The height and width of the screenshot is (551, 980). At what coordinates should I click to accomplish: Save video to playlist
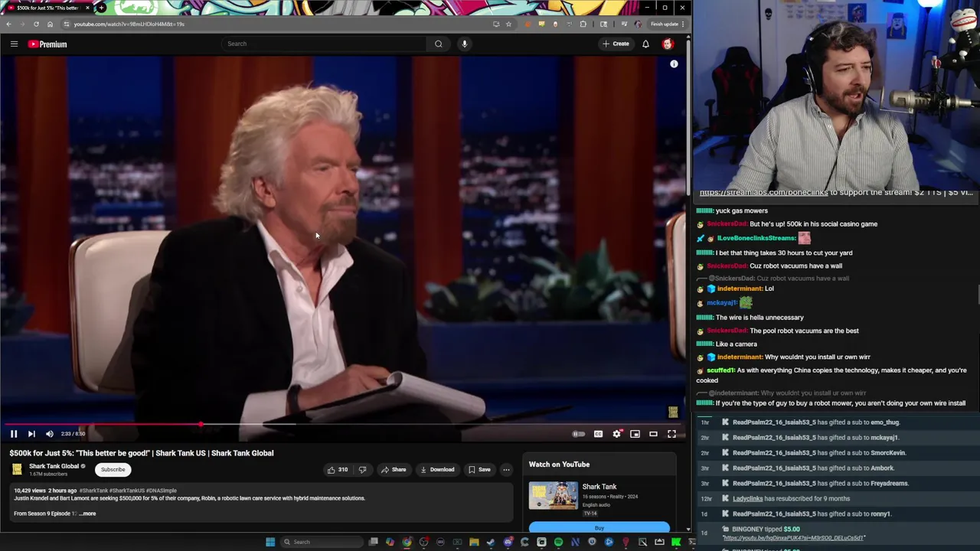coord(479,470)
